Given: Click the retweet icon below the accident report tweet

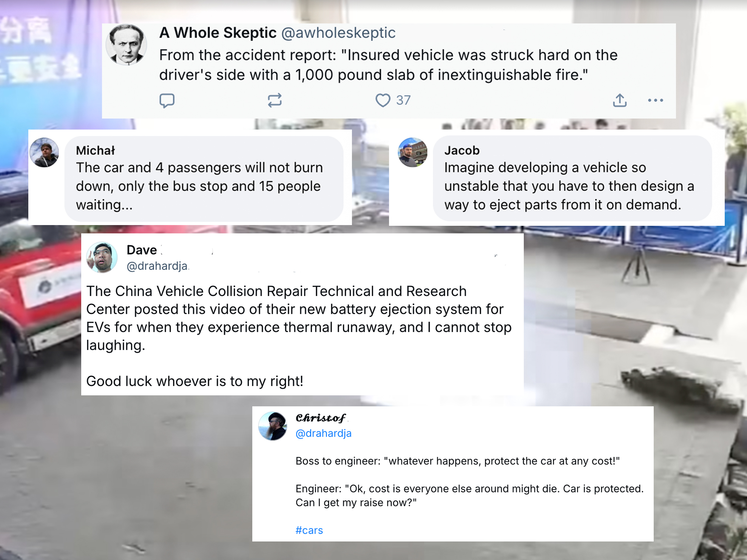Looking at the screenshot, I should tap(275, 100).
